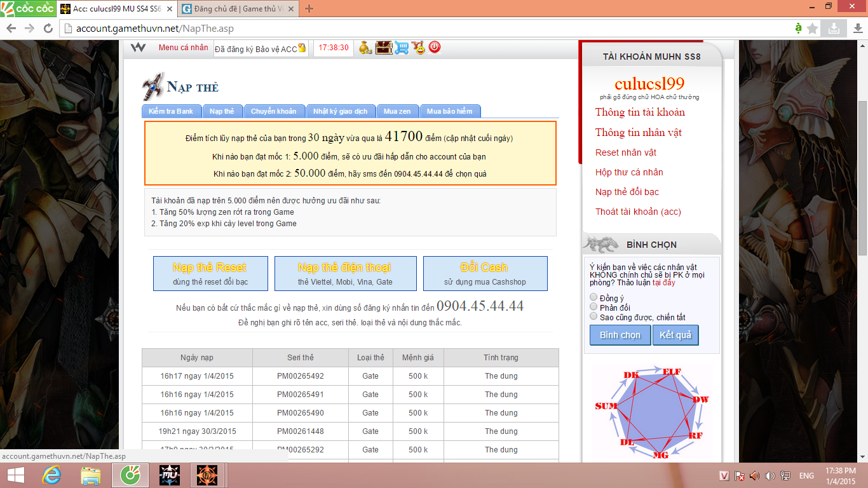Click the address bar URL field
Screen dimensions: 868x488
426,29
